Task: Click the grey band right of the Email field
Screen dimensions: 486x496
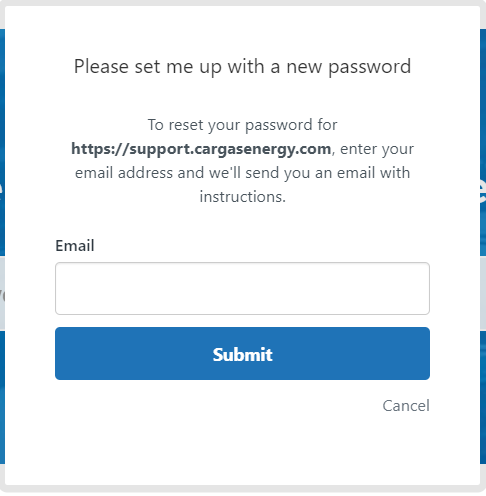Action: 483,293
